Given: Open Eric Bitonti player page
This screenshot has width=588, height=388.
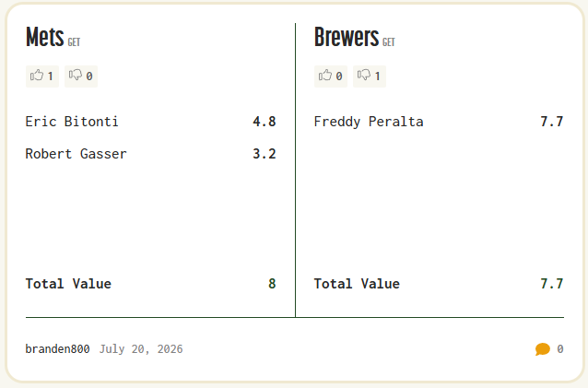Looking at the screenshot, I should 72,122.
